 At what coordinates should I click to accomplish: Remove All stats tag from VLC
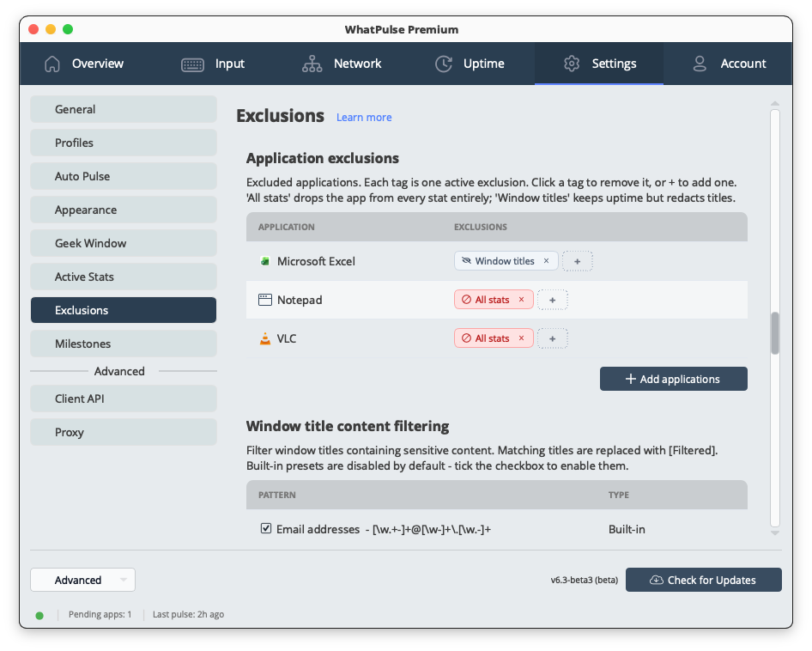pos(522,338)
